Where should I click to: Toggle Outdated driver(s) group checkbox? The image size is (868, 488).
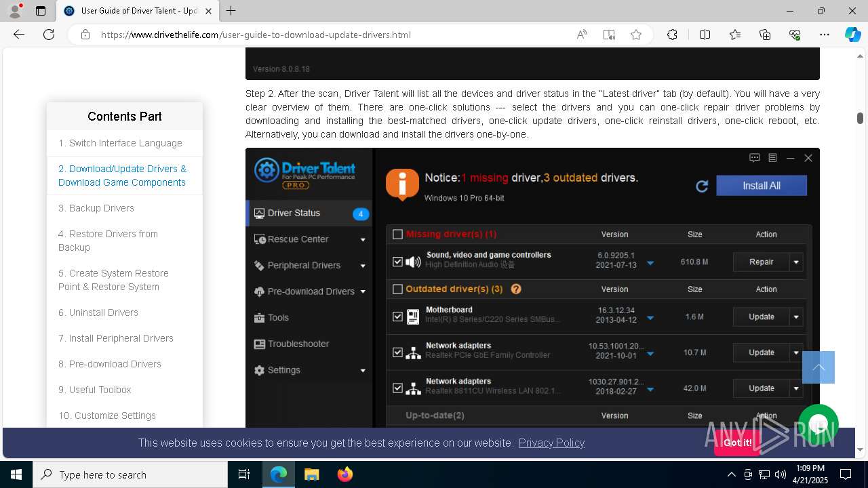(398, 289)
